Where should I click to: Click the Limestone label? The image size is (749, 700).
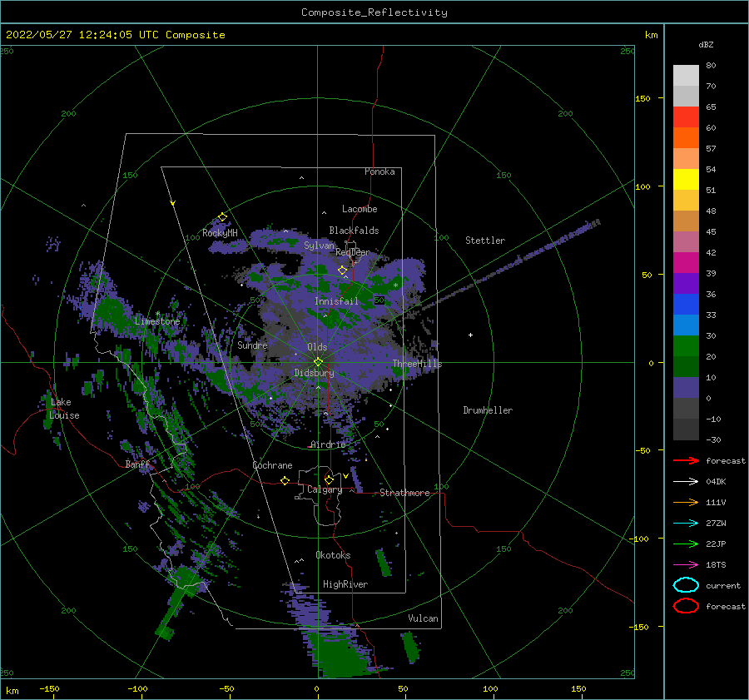pos(157,321)
